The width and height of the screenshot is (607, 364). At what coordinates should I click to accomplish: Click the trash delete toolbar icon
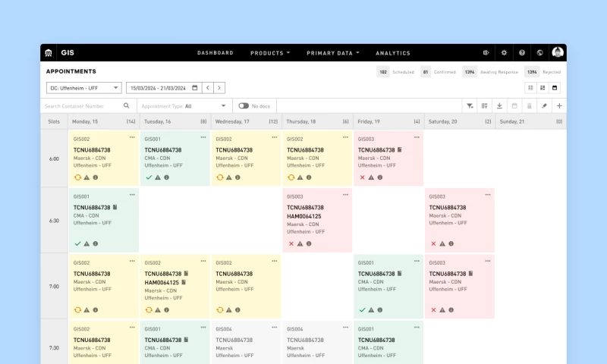529,106
